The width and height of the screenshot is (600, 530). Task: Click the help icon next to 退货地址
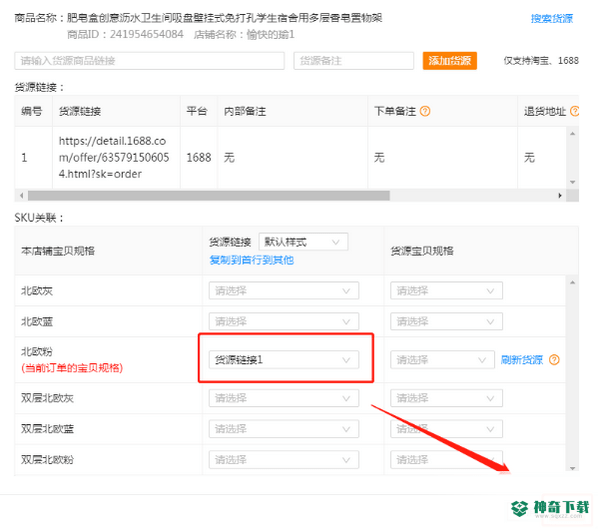[x=574, y=111]
